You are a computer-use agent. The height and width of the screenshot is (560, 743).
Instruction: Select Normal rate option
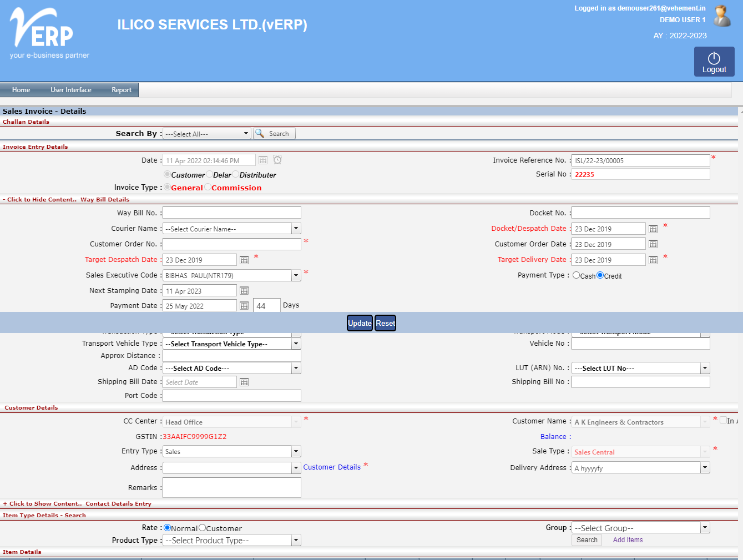click(x=167, y=528)
